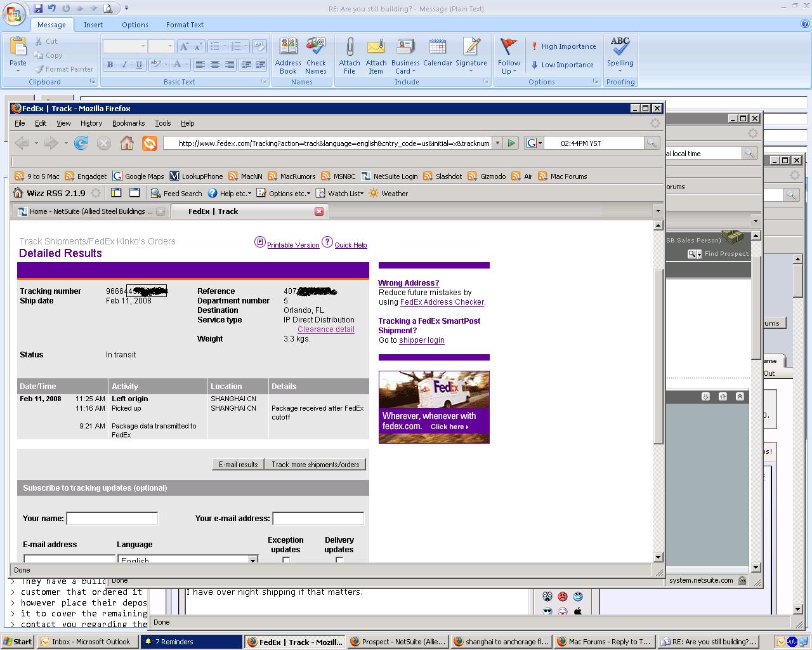Click the green Go arrow beside the URL
The image size is (812, 650).
pyautogui.click(x=511, y=143)
